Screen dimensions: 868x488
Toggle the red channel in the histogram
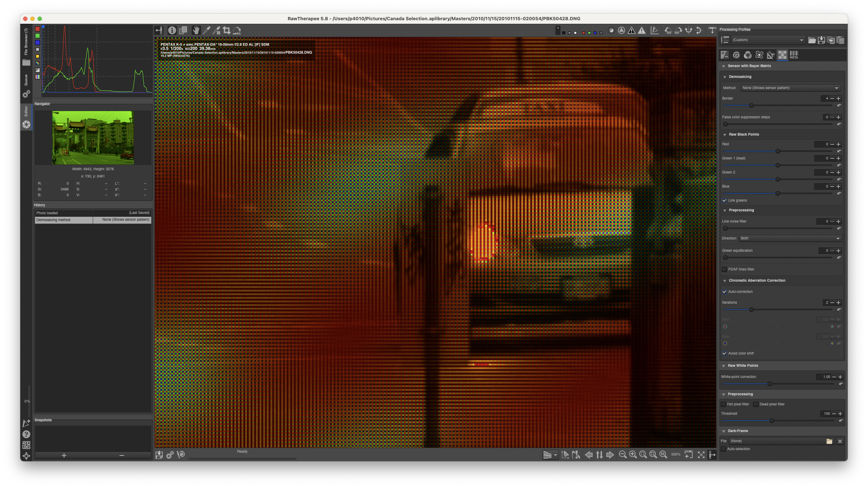38,29
